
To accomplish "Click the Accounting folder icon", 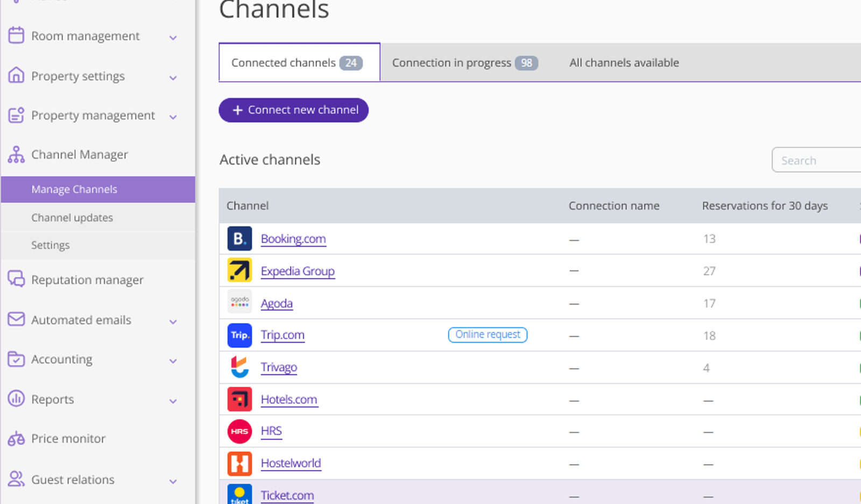I will (x=16, y=359).
